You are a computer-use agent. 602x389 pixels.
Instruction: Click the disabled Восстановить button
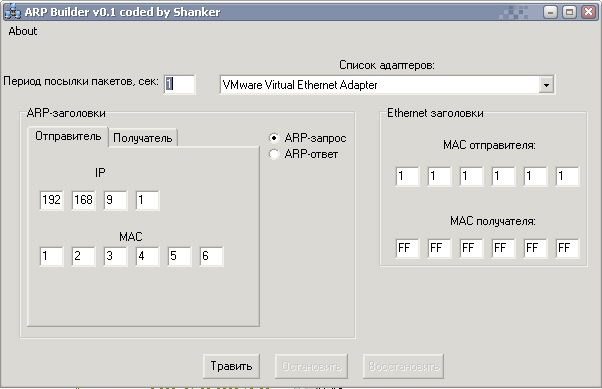pos(404,366)
